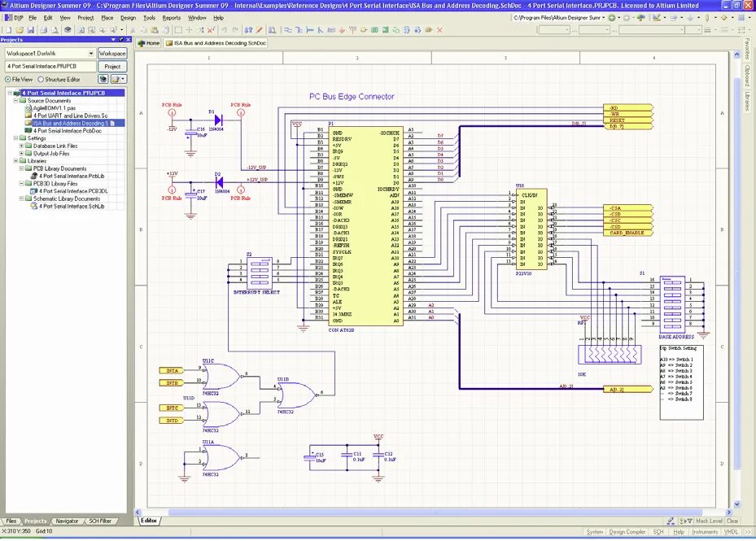Image resolution: width=756 pixels, height=541 pixels.
Task: Click the Home page navigation icon
Action: pos(641,18)
